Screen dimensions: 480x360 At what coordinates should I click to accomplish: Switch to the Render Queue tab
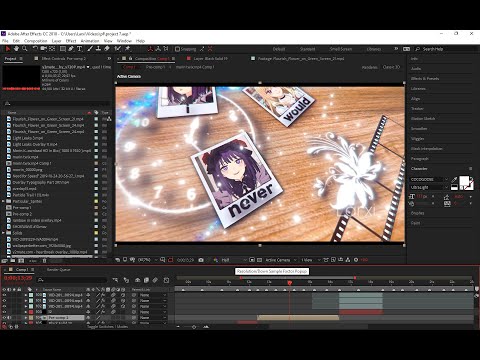click(x=58, y=269)
